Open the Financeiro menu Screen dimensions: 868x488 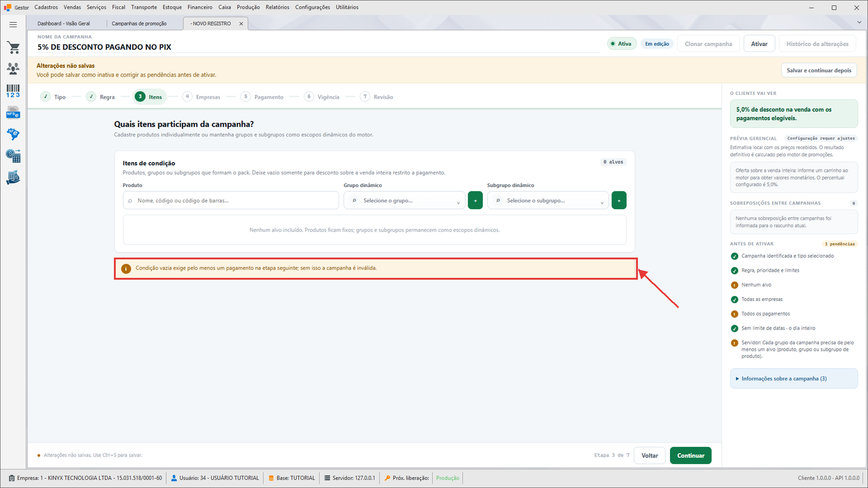pyautogui.click(x=200, y=7)
